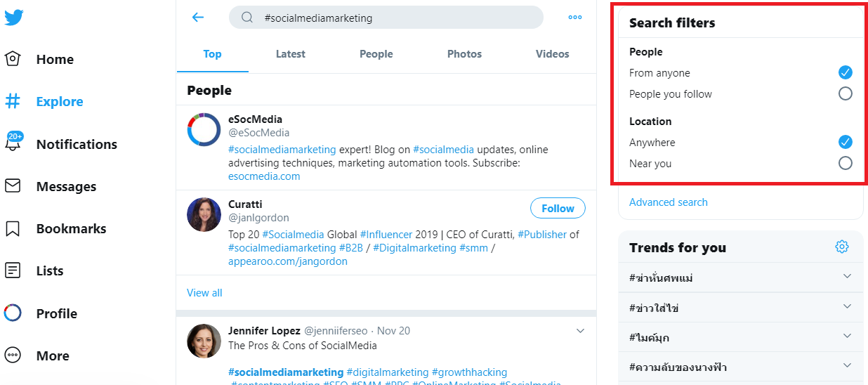
Task: Select the Near you location filter
Action: coord(846,164)
